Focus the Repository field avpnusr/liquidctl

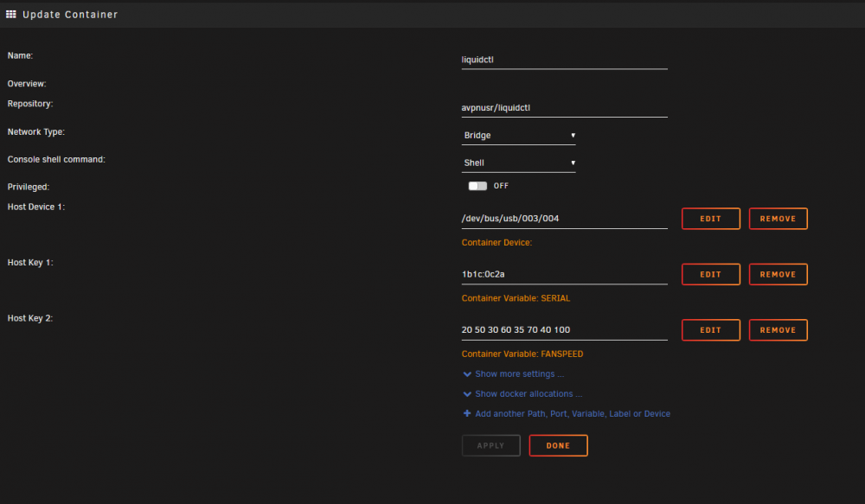tap(564, 108)
